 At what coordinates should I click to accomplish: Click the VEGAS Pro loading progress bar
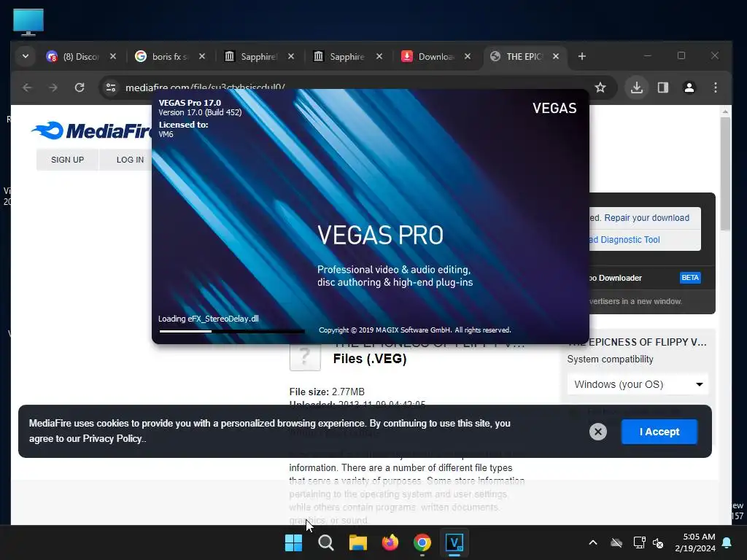pyautogui.click(x=232, y=331)
